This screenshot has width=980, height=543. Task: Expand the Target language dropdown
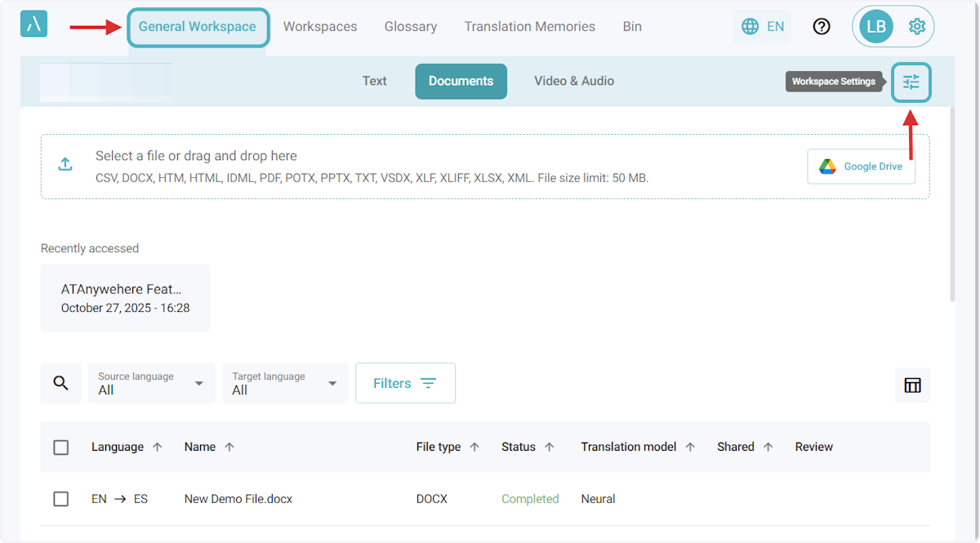click(x=286, y=383)
